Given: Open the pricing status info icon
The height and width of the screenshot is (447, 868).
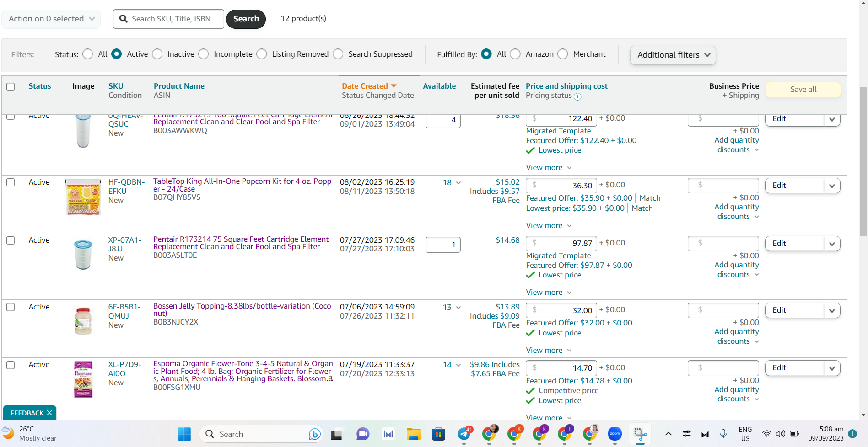Looking at the screenshot, I should [577, 96].
